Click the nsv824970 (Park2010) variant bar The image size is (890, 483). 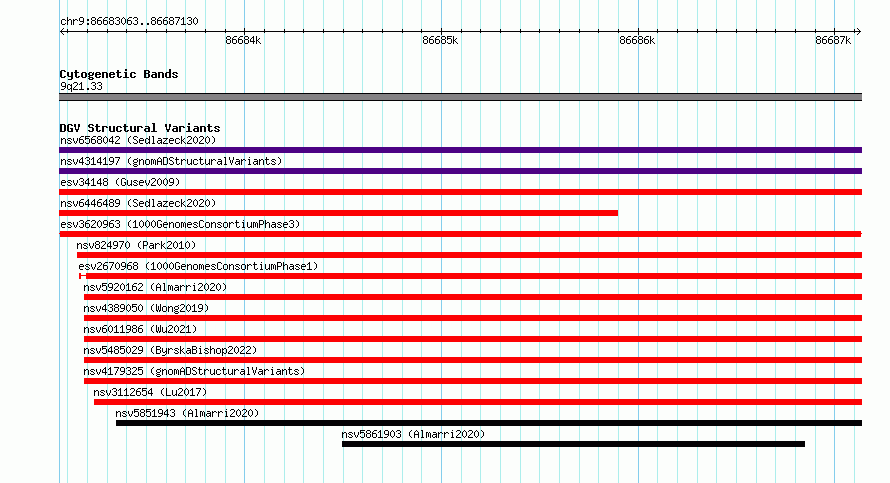pos(469,255)
